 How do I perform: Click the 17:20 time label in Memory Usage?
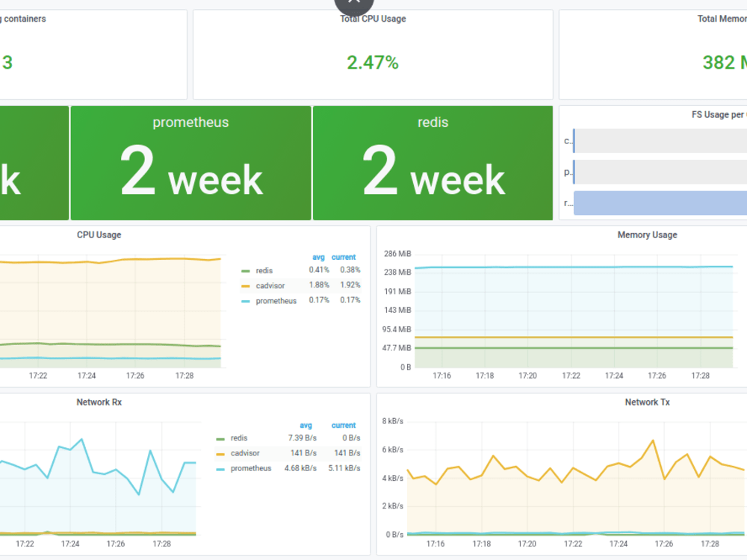[x=527, y=376]
